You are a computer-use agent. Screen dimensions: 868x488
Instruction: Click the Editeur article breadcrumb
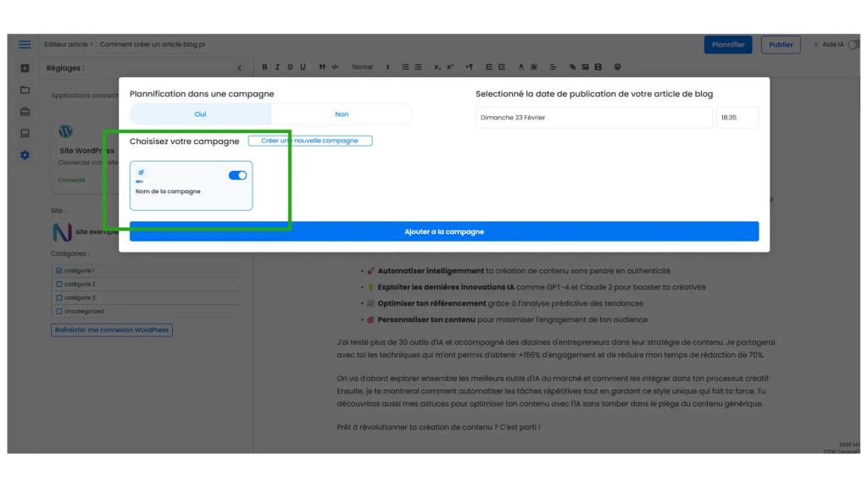click(x=66, y=44)
